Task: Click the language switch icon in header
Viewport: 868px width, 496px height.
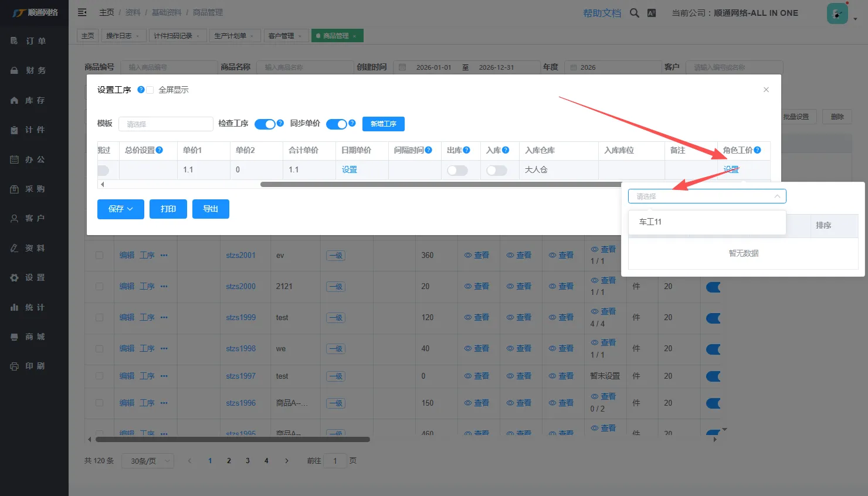Action: click(652, 13)
